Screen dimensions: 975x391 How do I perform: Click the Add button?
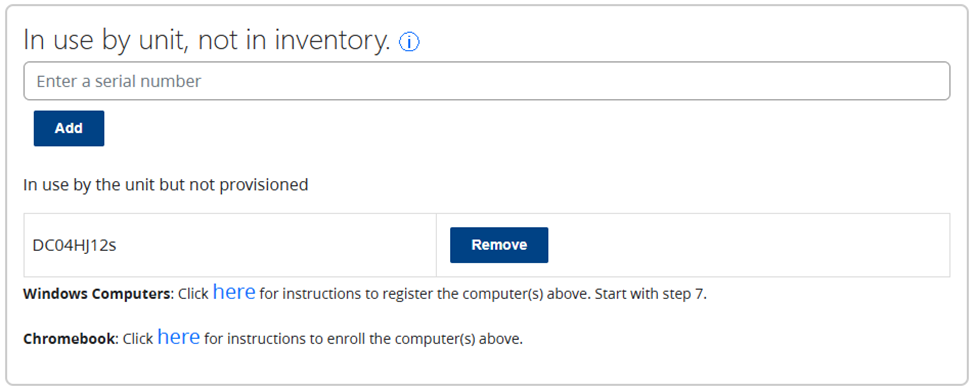point(69,128)
